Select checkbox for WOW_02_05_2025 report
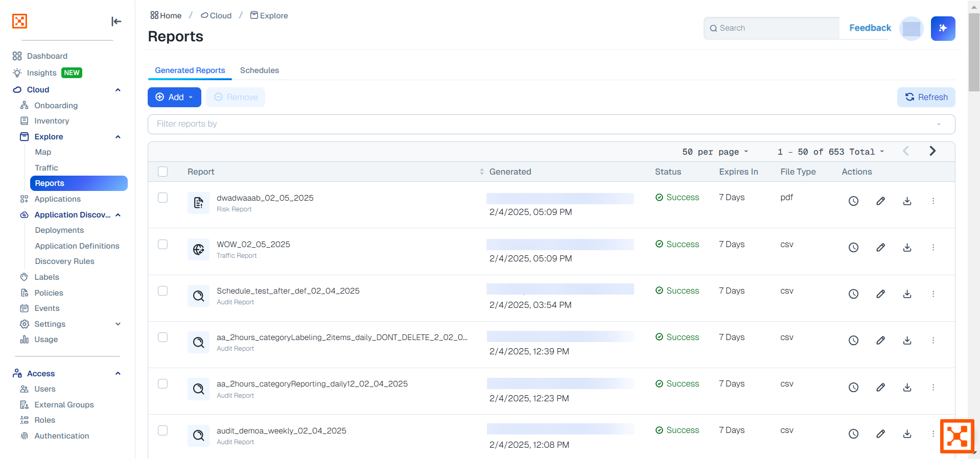The width and height of the screenshot is (980, 459). (x=162, y=244)
